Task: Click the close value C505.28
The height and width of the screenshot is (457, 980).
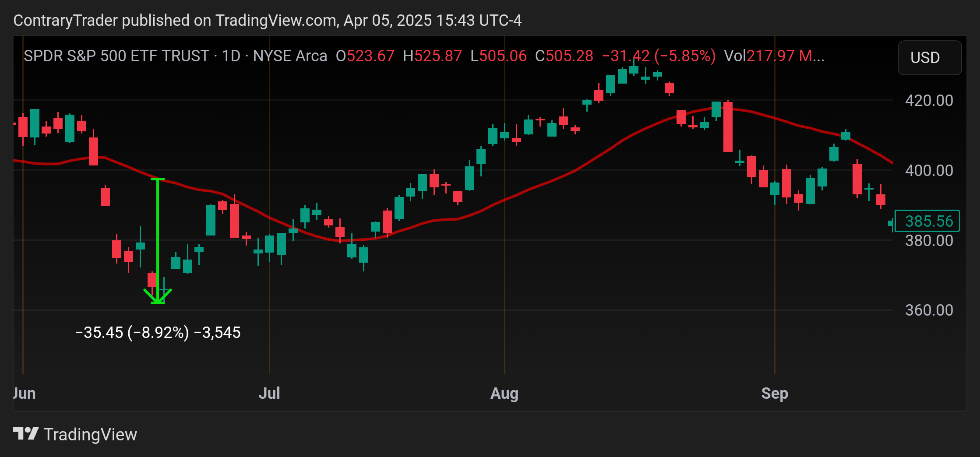Action: (x=564, y=56)
